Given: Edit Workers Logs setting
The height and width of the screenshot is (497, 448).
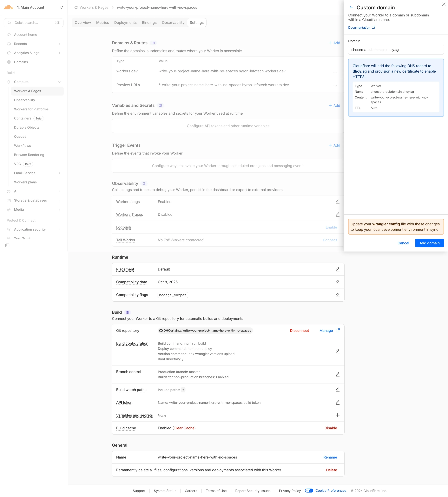Looking at the screenshot, I should click(x=338, y=202).
